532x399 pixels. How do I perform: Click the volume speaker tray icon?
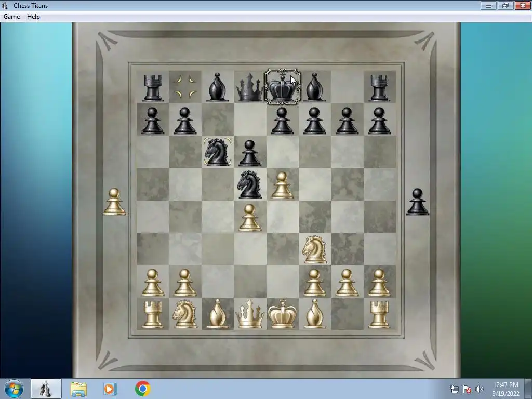[480, 389]
